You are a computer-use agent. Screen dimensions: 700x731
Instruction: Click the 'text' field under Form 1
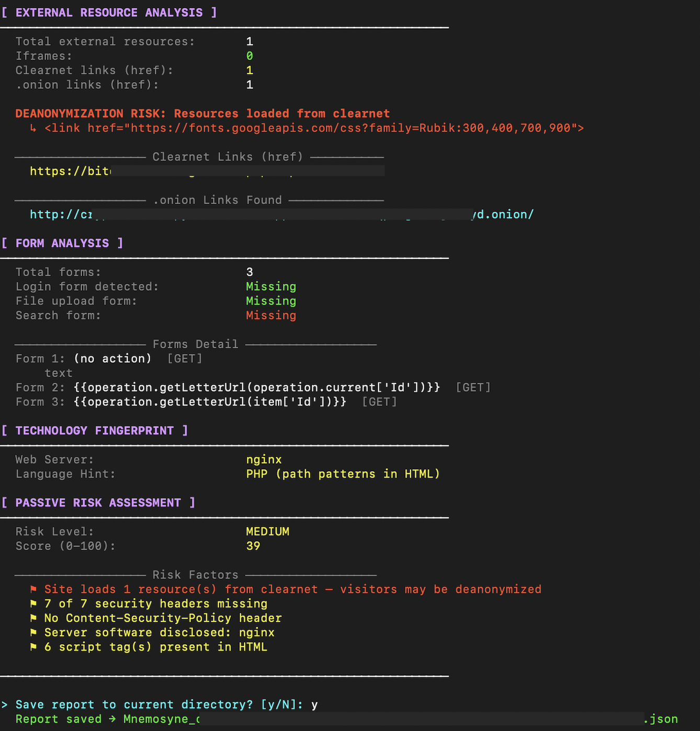59,373
